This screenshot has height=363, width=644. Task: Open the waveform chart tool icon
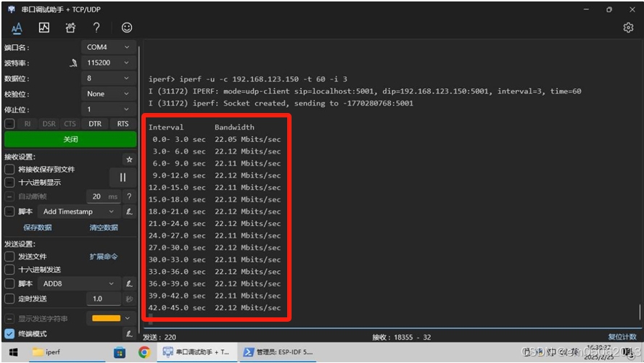[x=44, y=28]
